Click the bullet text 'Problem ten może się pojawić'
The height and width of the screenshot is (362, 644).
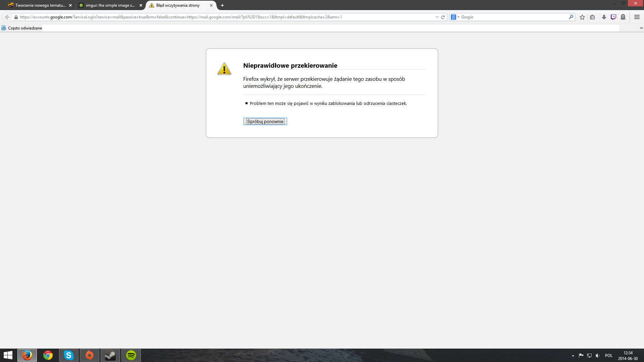(328, 104)
